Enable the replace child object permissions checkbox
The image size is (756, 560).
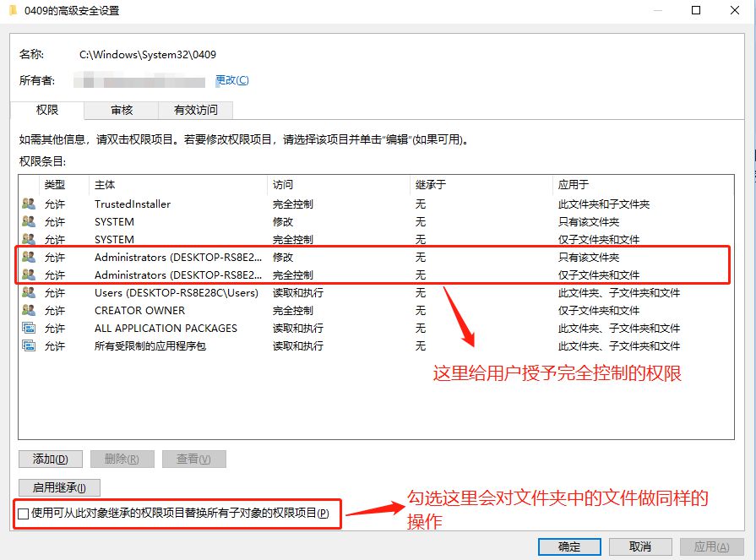point(23,514)
